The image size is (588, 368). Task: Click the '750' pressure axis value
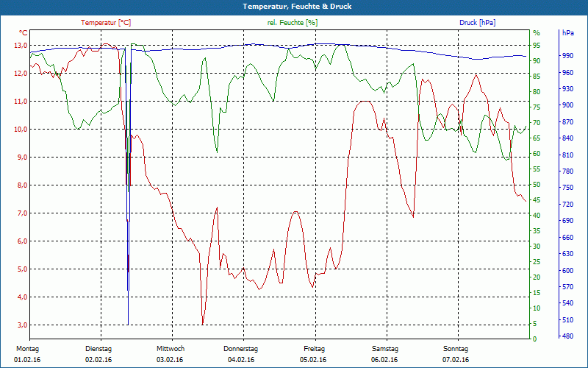click(x=567, y=188)
